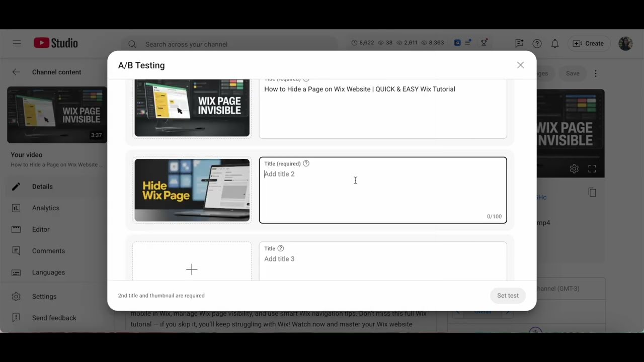
Task: Open the three-dot options menu beside Save
Action: (x=596, y=73)
